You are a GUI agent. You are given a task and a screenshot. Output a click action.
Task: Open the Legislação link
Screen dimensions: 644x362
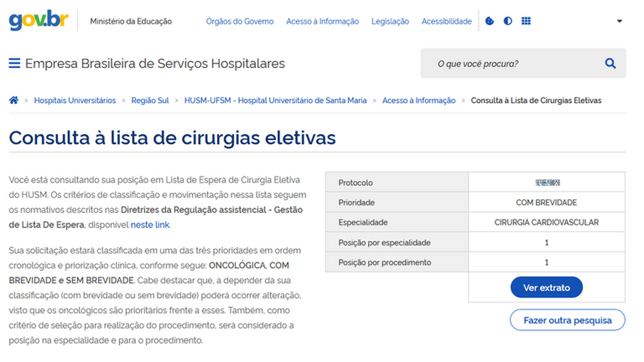[x=390, y=21]
